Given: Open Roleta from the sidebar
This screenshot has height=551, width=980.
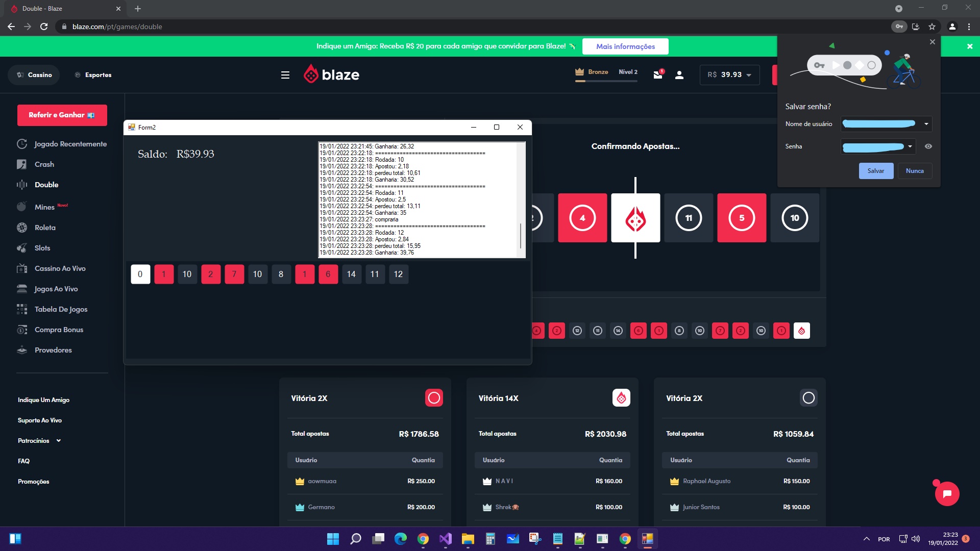Looking at the screenshot, I should pos(36,228).
